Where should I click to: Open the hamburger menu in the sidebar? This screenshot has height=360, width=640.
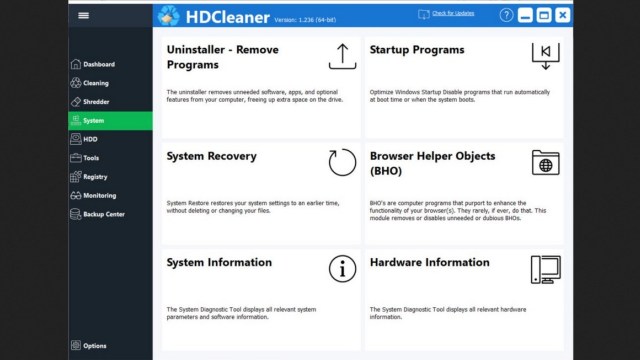click(83, 16)
